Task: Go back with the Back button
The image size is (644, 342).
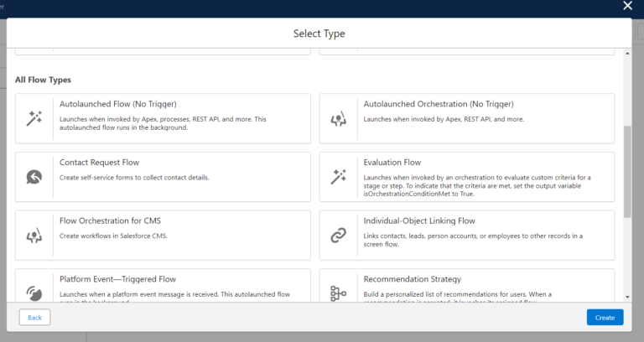Action: [34, 318]
